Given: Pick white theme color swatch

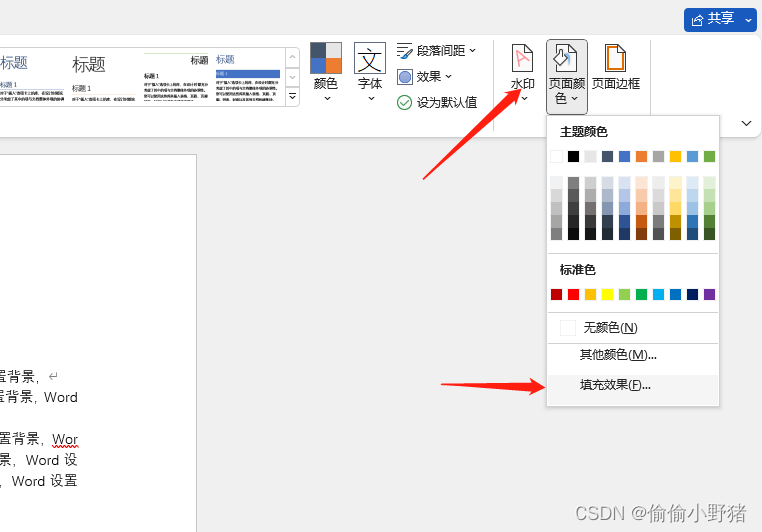Looking at the screenshot, I should (556, 156).
